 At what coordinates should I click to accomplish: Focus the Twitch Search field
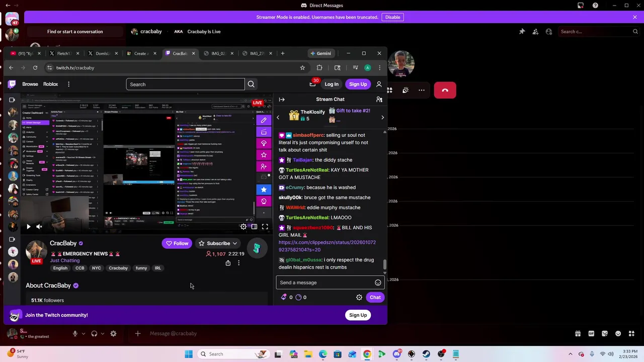coord(185,84)
